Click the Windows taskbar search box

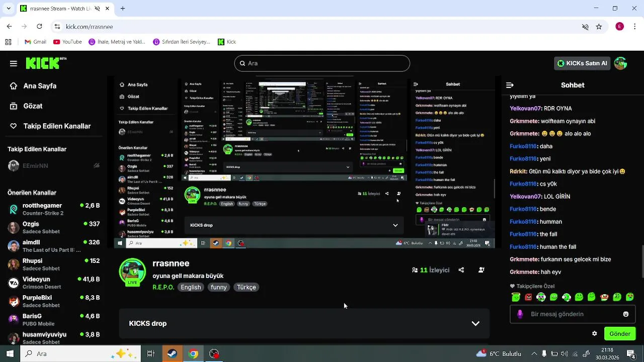[82, 354]
